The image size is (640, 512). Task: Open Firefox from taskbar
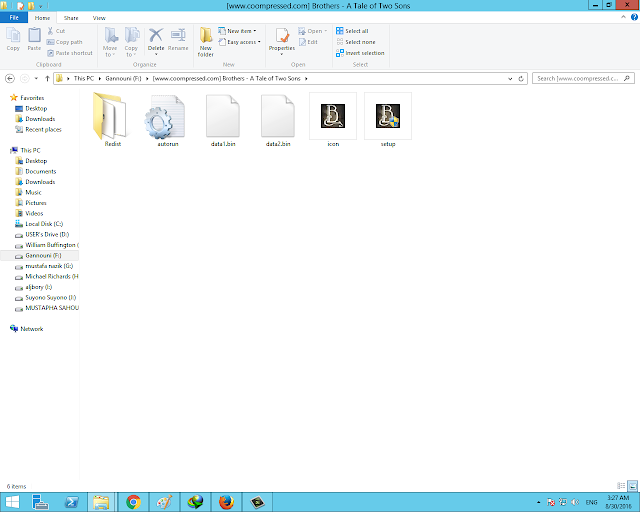227,502
